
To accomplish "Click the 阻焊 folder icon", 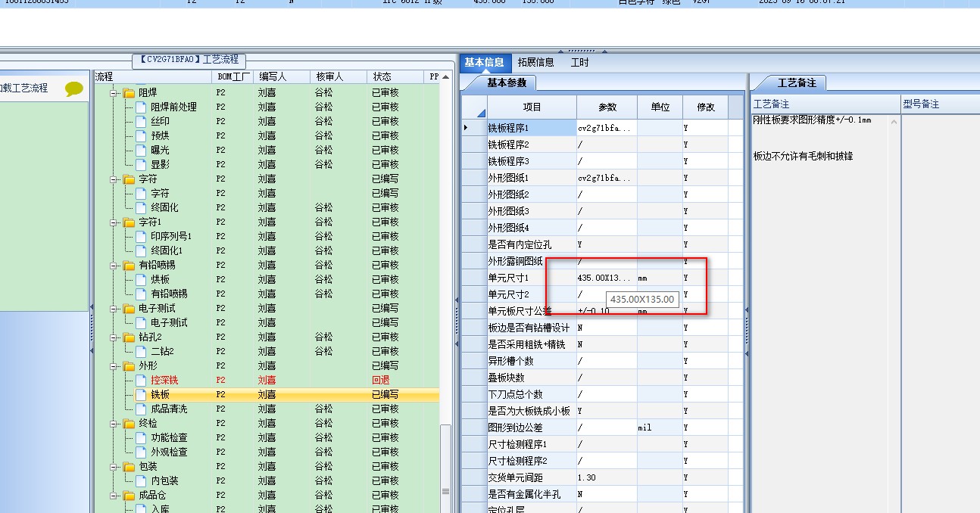I will point(129,93).
